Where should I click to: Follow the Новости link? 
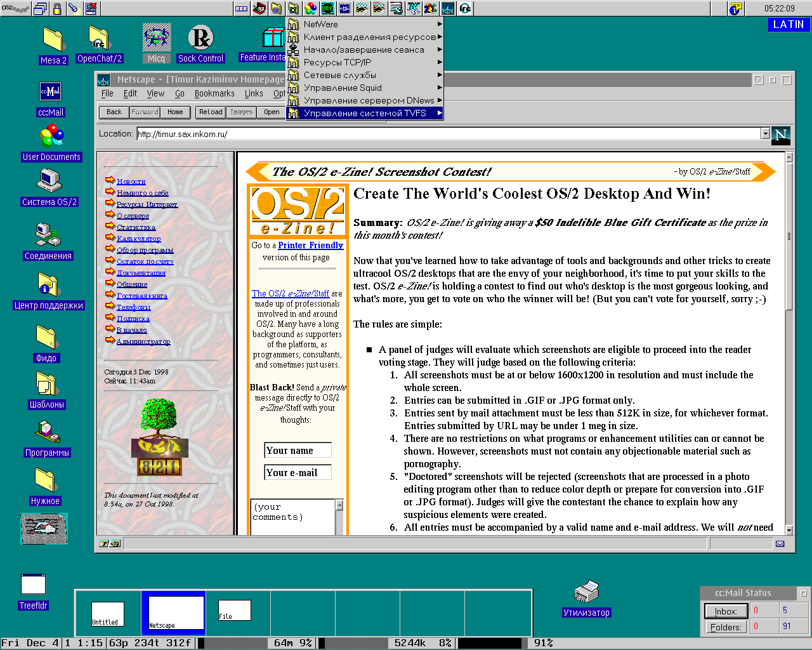pyautogui.click(x=131, y=182)
